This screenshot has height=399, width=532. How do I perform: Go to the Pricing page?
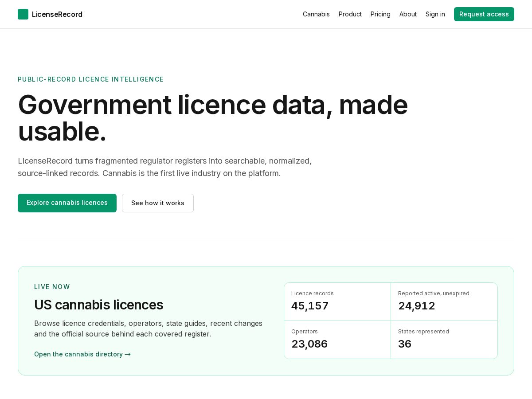click(x=380, y=14)
